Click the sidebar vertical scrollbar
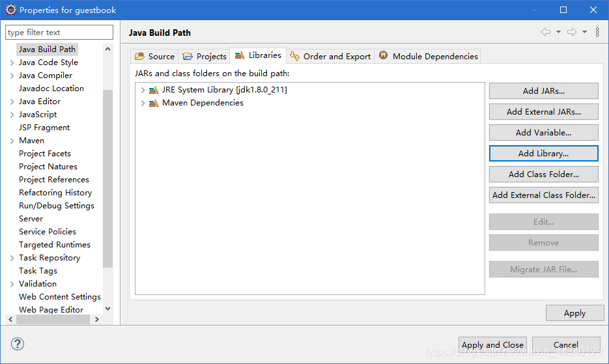The height and width of the screenshot is (364, 609). [x=108, y=176]
